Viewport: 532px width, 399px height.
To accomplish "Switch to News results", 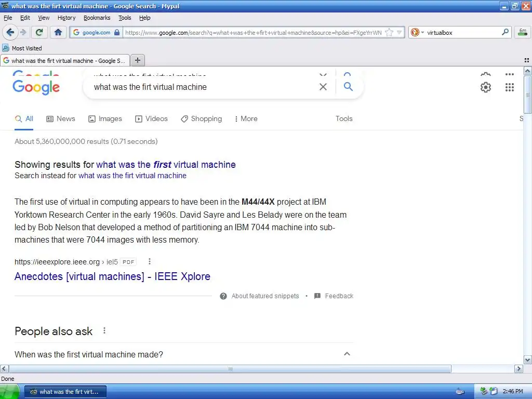I will click(x=61, y=119).
